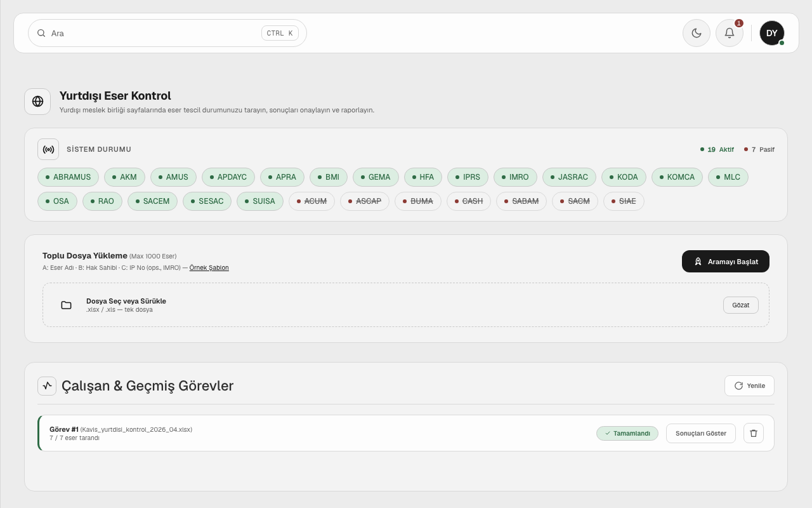Click the broadcast icon next to Sistem Durumu
812x508 pixels.
[x=48, y=149]
